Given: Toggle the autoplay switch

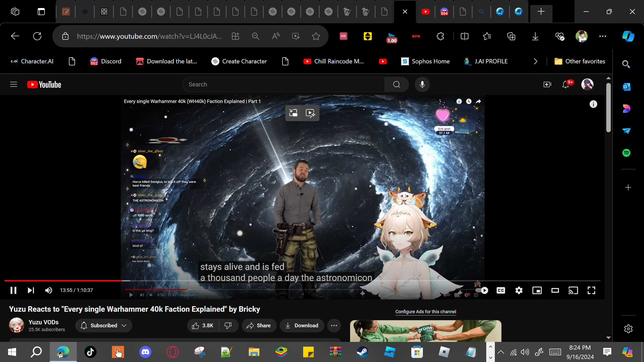Looking at the screenshot, I should click(x=482, y=290).
